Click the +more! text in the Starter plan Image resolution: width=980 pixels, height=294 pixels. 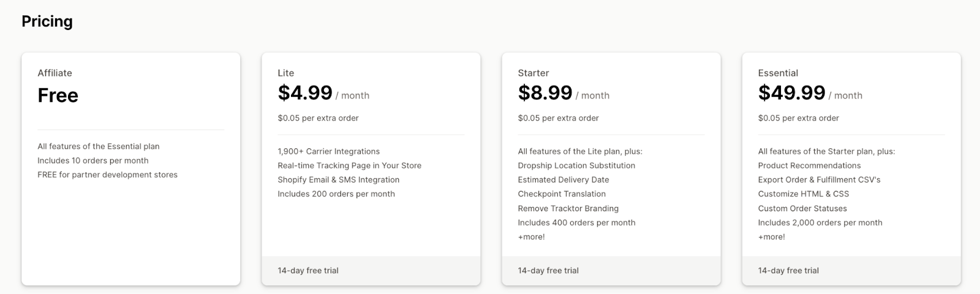[531, 237]
